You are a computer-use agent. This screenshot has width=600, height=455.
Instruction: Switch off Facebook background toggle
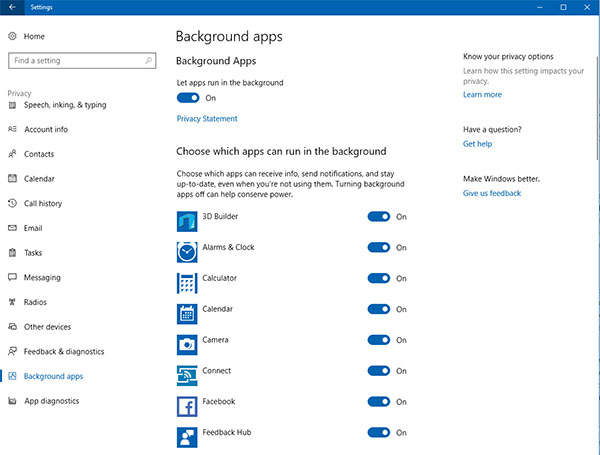(x=378, y=402)
